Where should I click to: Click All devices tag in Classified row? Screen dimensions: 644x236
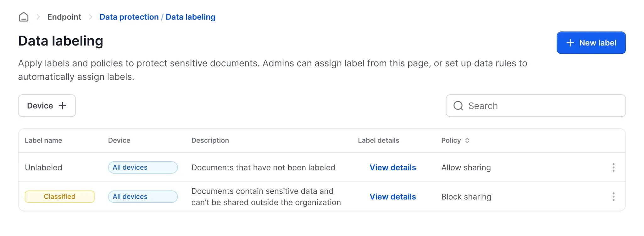point(143,197)
